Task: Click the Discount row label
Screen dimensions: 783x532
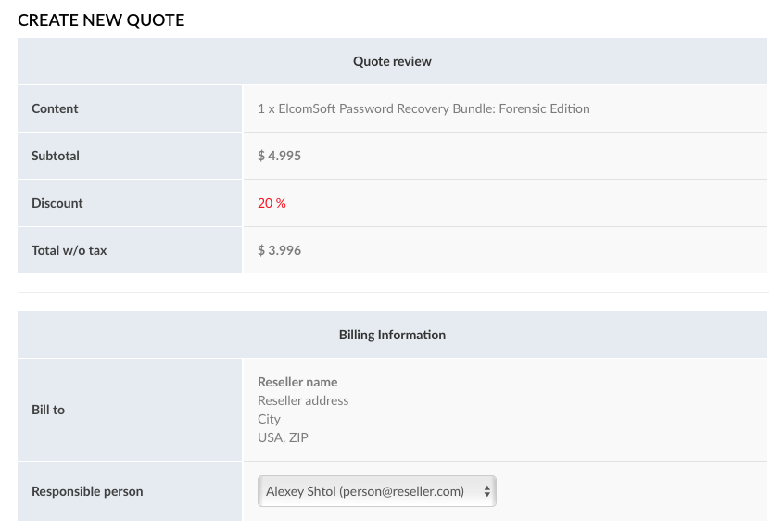Action: click(x=57, y=203)
